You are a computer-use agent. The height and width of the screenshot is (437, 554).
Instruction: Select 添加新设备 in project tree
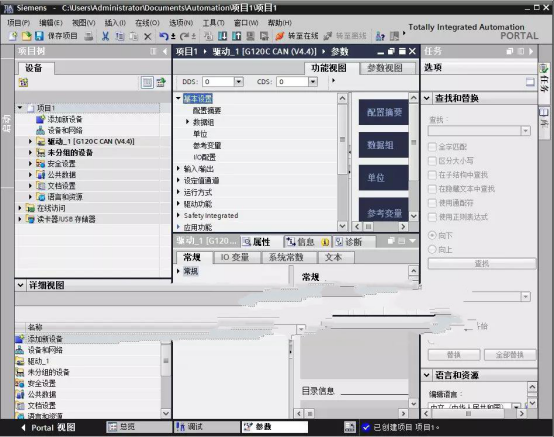65,119
